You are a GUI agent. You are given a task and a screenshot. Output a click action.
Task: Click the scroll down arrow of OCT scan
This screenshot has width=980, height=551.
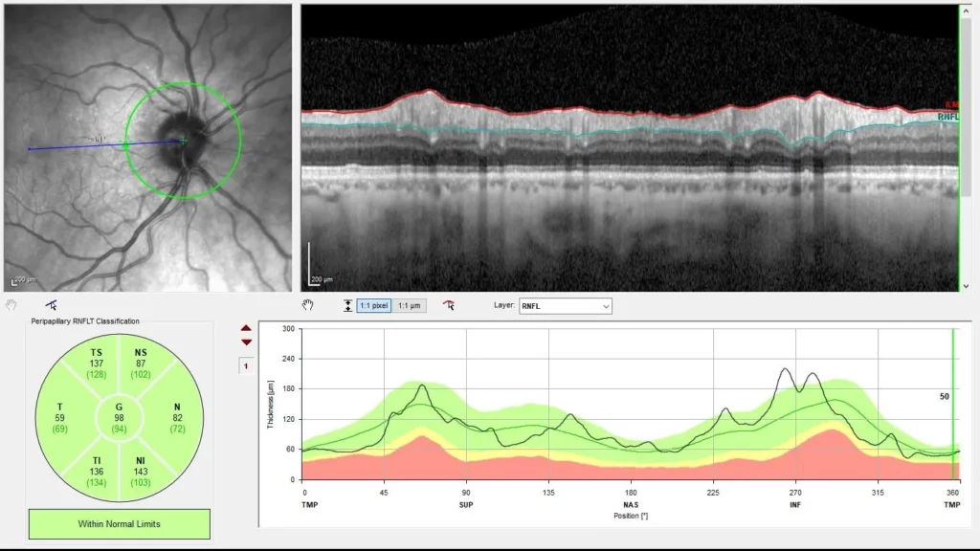point(966,286)
